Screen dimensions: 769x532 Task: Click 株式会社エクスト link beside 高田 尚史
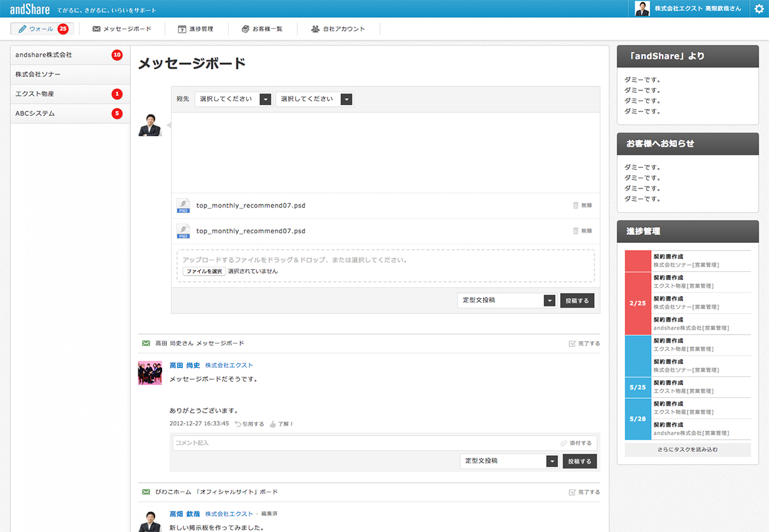pos(229,365)
